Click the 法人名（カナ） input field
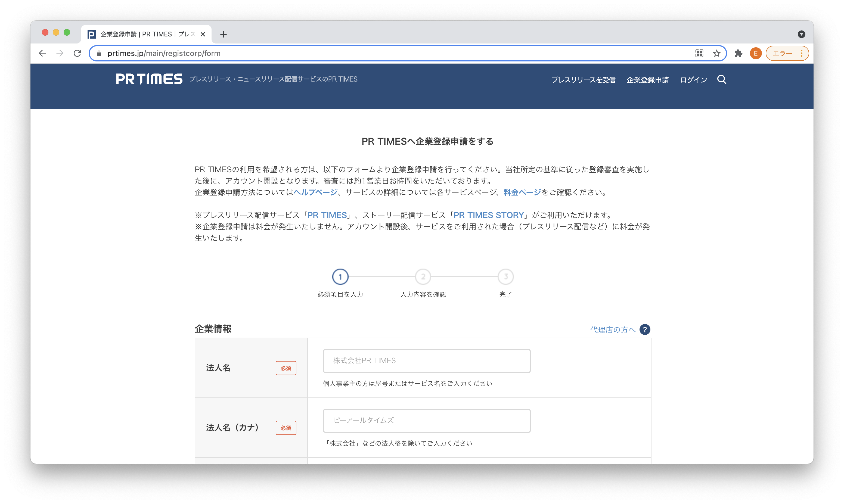Image resolution: width=844 pixels, height=504 pixels. (426, 421)
